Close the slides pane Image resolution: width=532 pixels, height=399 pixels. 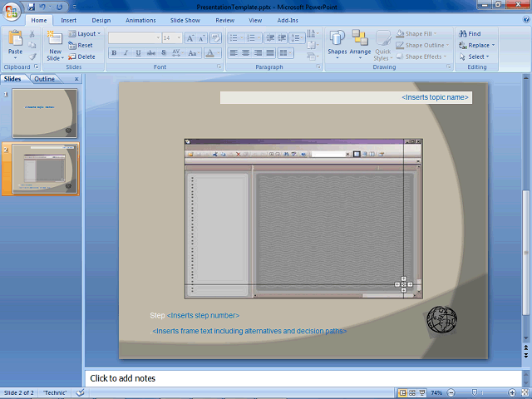(x=76, y=79)
